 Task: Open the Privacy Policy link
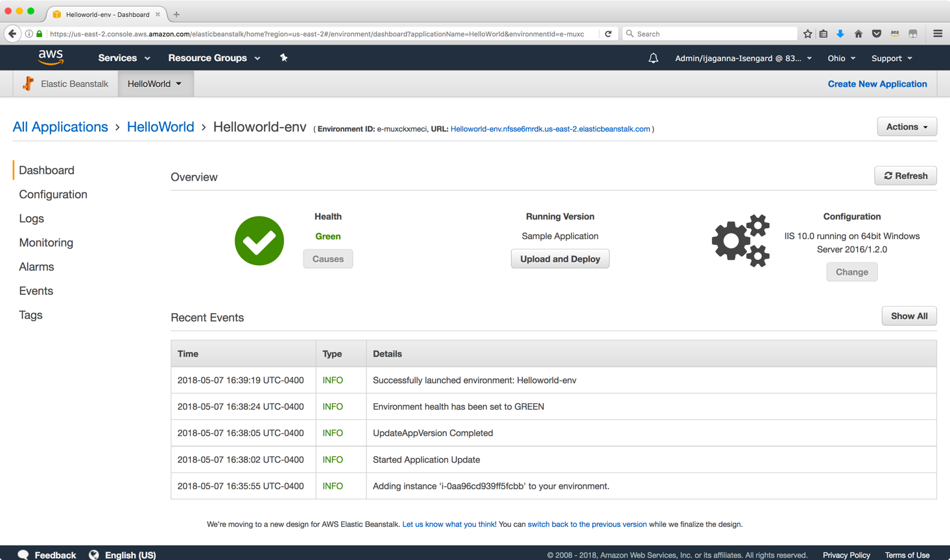tap(846, 555)
